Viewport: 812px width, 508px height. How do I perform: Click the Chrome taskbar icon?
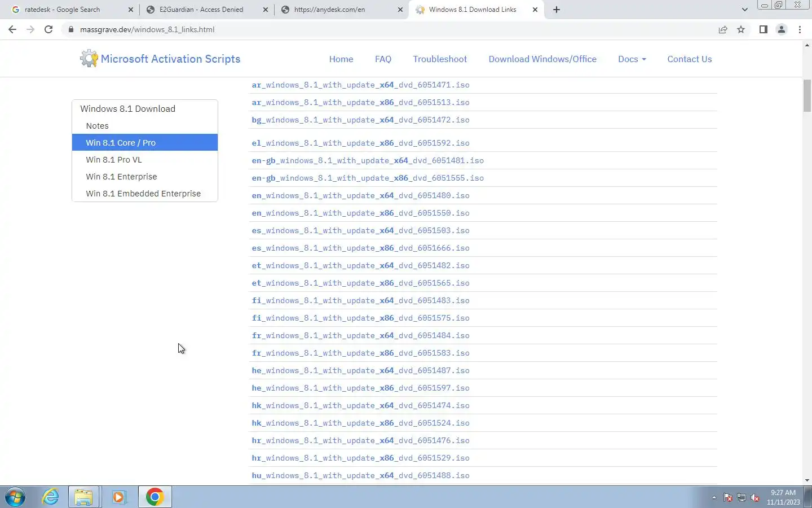tap(155, 497)
